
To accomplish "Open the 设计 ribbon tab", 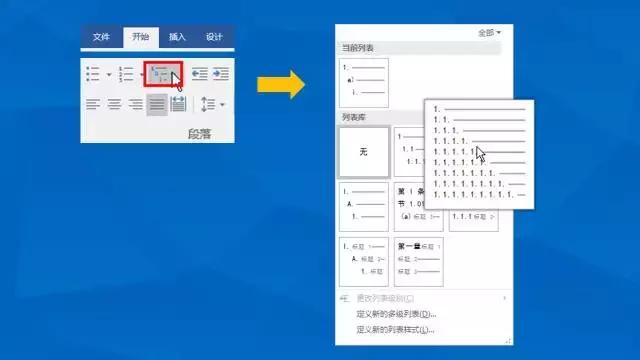I will 214,37.
